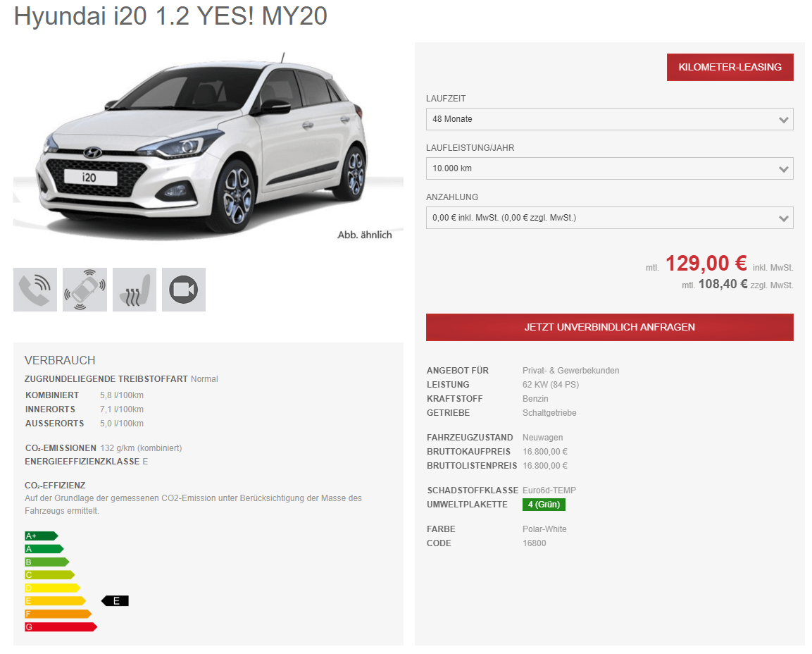812x654 pixels.
Task: Click the yellow D efficiency class arrow
Action: point(53,588)
